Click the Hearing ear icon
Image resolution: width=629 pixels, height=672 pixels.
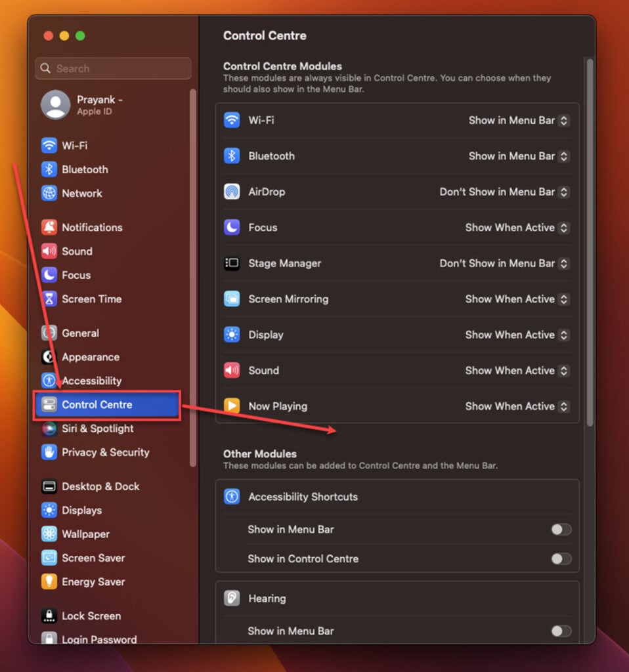232,598
